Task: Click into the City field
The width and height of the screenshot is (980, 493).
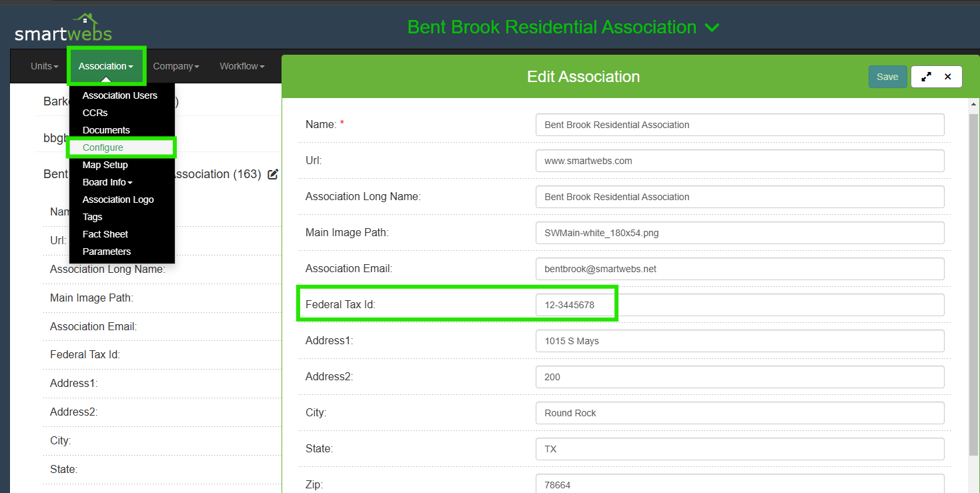Action: click(x=739, y=413)
